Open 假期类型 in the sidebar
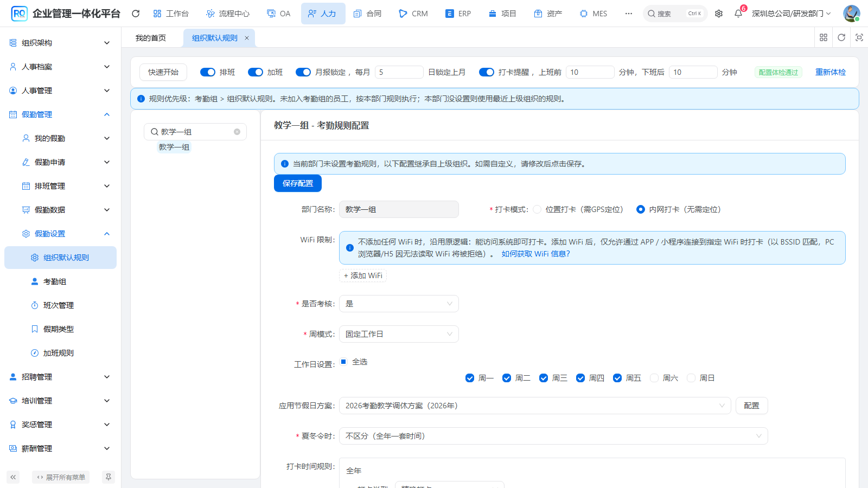The image size is (868, 488). (x=61, y=329)
